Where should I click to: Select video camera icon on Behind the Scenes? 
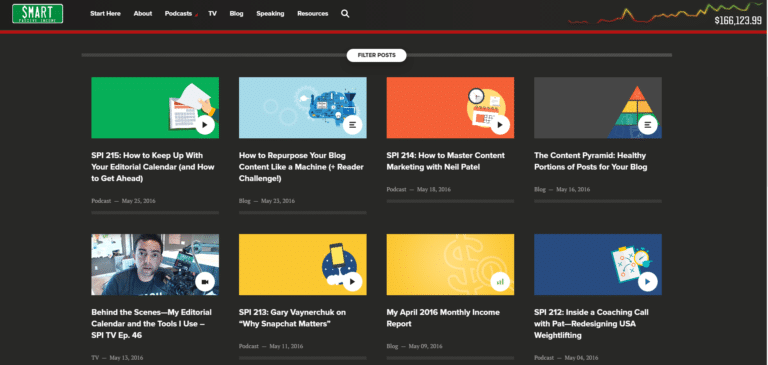205,282
